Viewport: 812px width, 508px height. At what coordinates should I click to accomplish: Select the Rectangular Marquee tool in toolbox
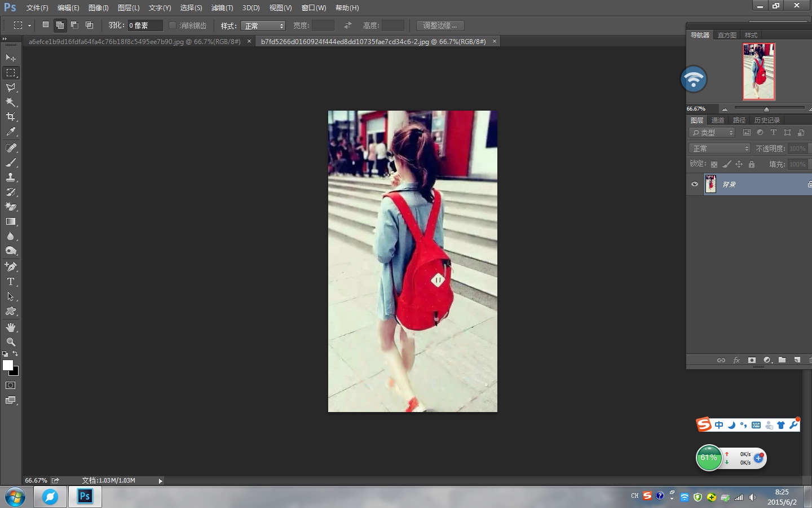point(11,73)
